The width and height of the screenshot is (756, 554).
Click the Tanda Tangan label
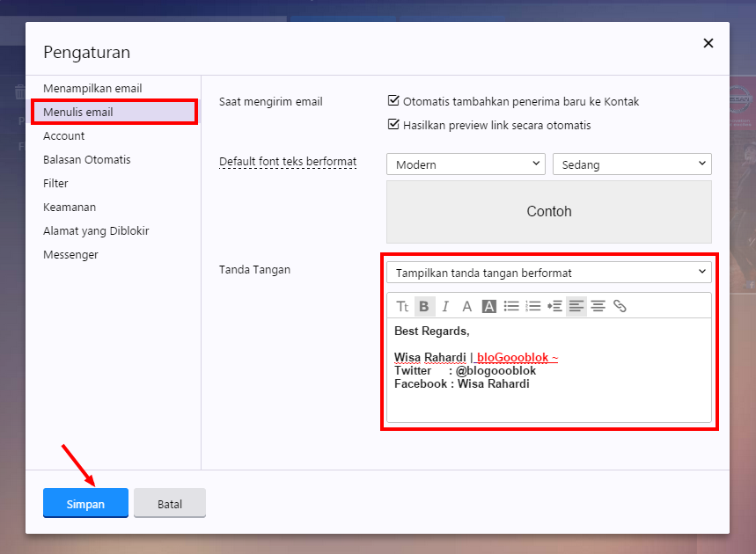[254, 270]
